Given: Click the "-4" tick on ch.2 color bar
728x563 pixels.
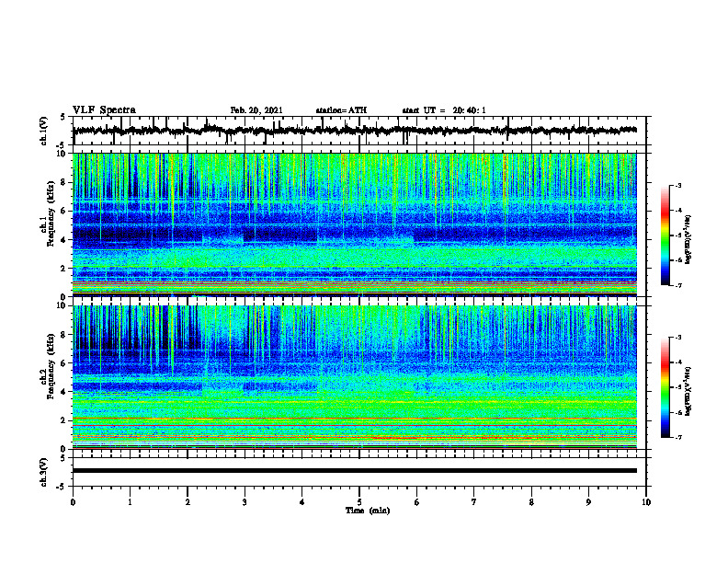Looking at the screenshot, I should coord(677,362).
